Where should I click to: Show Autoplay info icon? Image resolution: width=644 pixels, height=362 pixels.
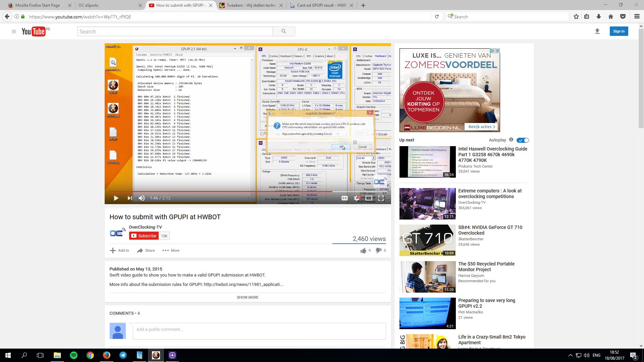click(511, 140)
